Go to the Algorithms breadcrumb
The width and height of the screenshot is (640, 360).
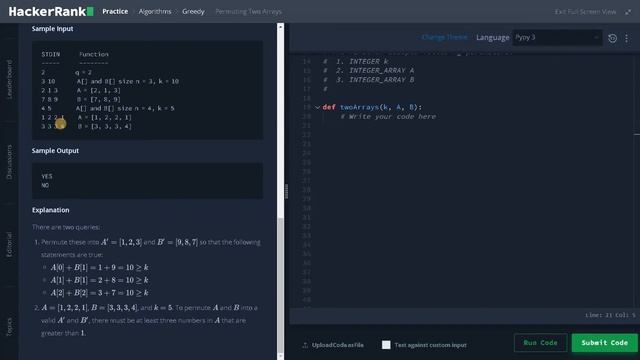pyautogui.click(x=155, y=11)
